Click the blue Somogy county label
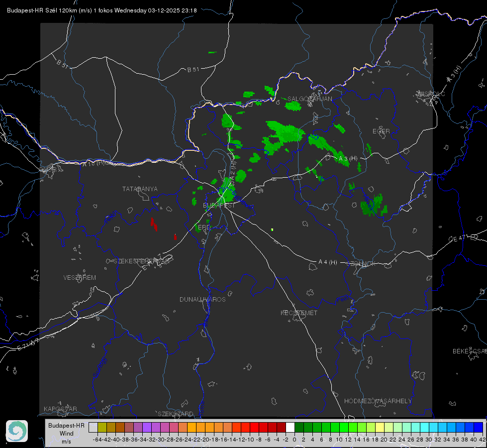 point(99,368)
